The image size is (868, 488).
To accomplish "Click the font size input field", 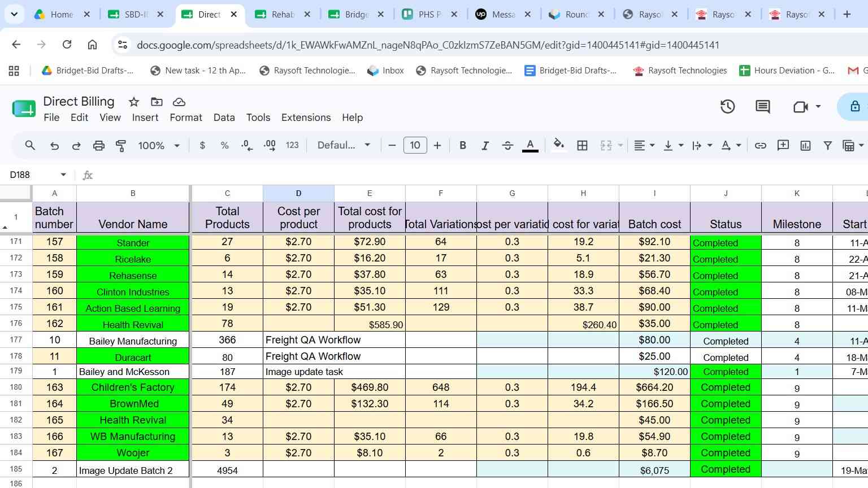I will click(415, 145).
